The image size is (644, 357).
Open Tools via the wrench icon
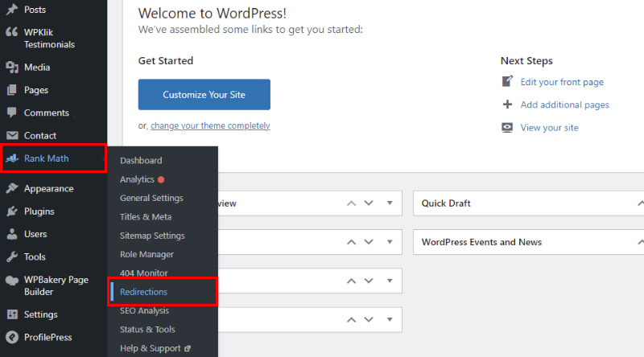pos(12,256)
